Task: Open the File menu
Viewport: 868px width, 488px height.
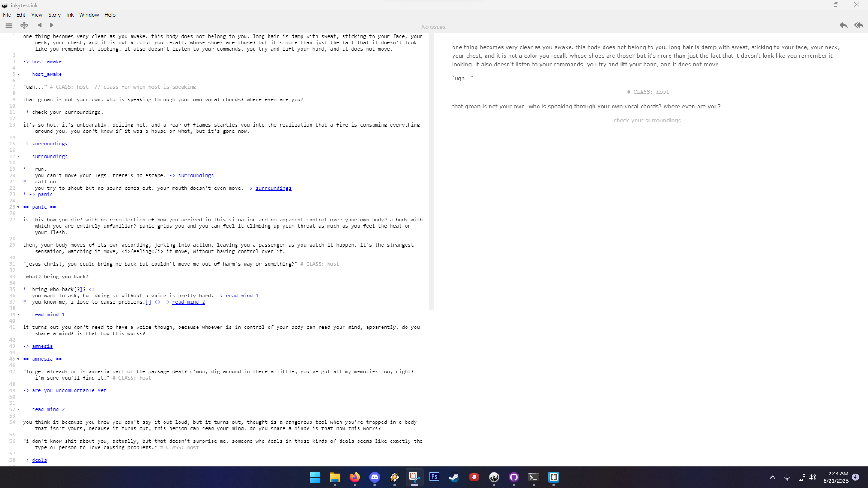Action: [x=7, y=15]
